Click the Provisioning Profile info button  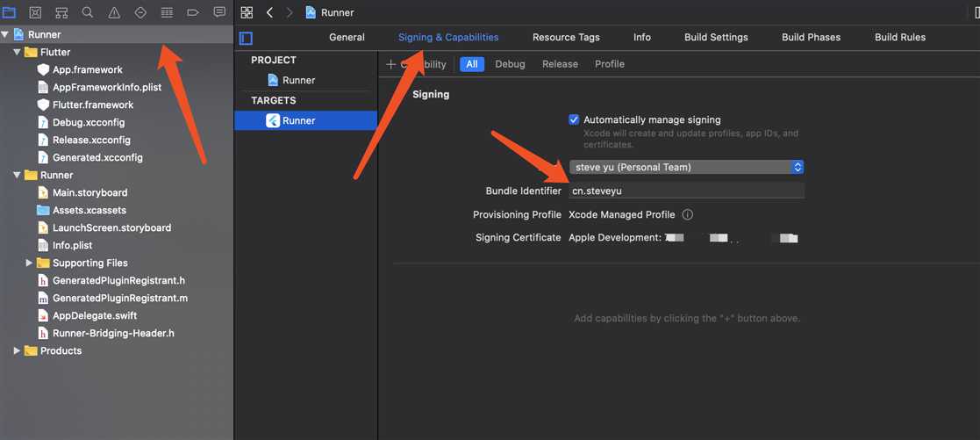click(688, 214)
